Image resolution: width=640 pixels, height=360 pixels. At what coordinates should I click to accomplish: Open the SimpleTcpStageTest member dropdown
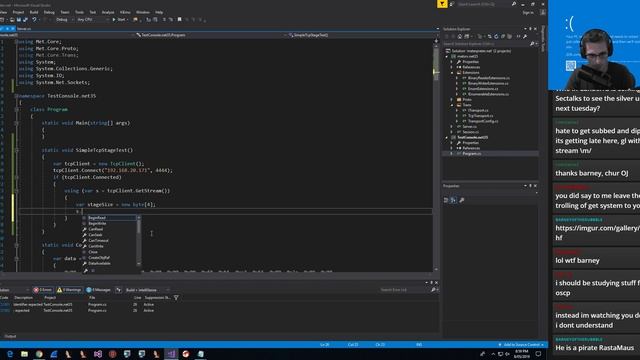(361, 35)
